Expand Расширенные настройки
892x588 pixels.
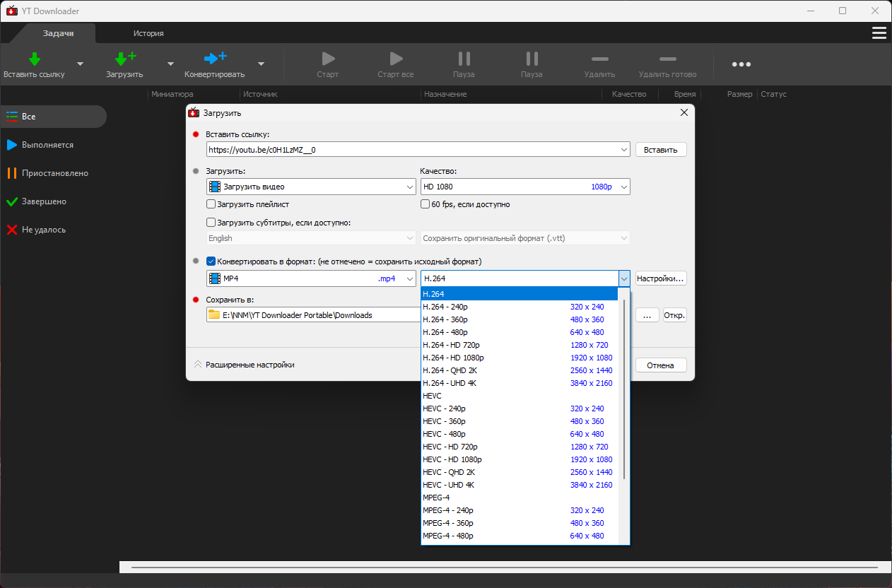pyautogui.click(x=245, y=365)
